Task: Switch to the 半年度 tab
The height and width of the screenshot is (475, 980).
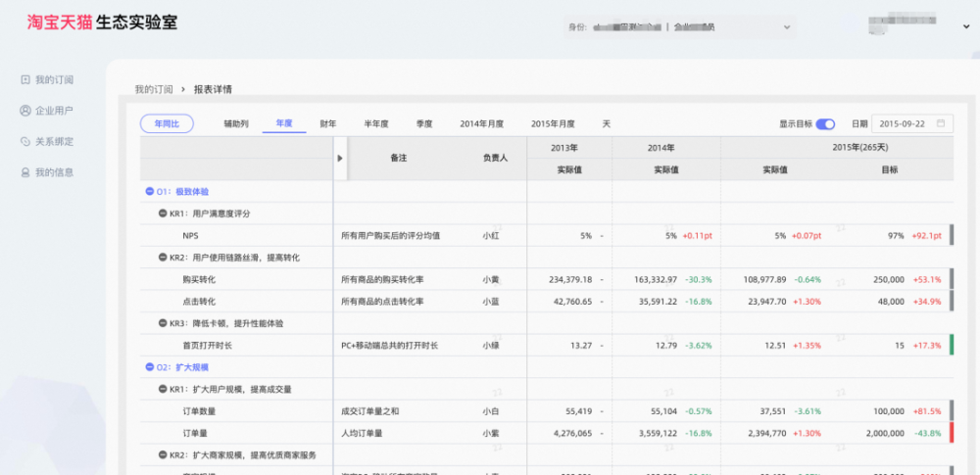Action: [376, 123]
